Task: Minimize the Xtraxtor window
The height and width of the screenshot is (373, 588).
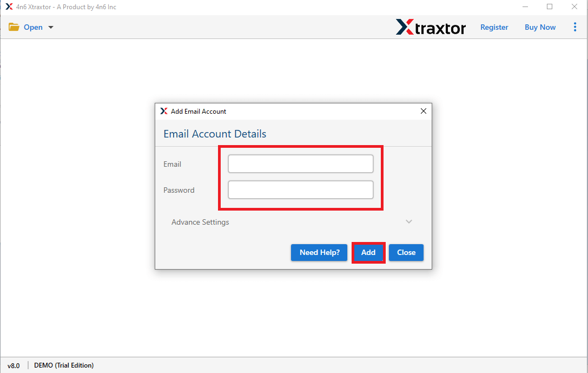Action: [x=525, y=6]
